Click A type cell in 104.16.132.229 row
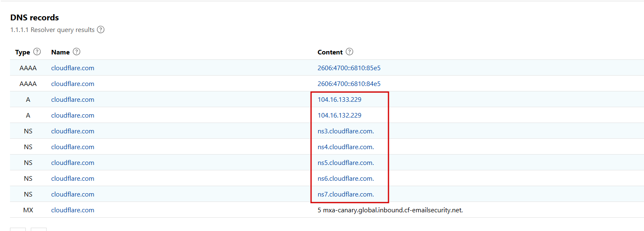The height and width of the screenshot is (231, 644). (28, 115)
